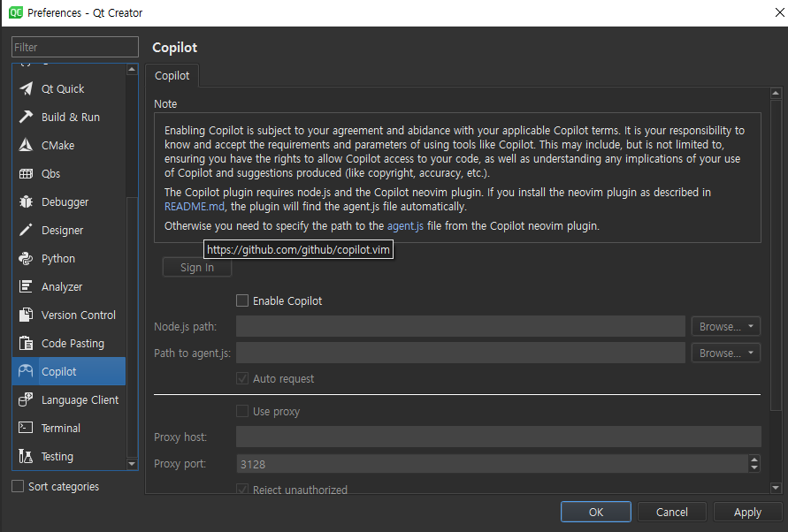Open the Language Client icon
Image resolution: width=788 pixels, height=532 pixels.
(x=26, y=399)
